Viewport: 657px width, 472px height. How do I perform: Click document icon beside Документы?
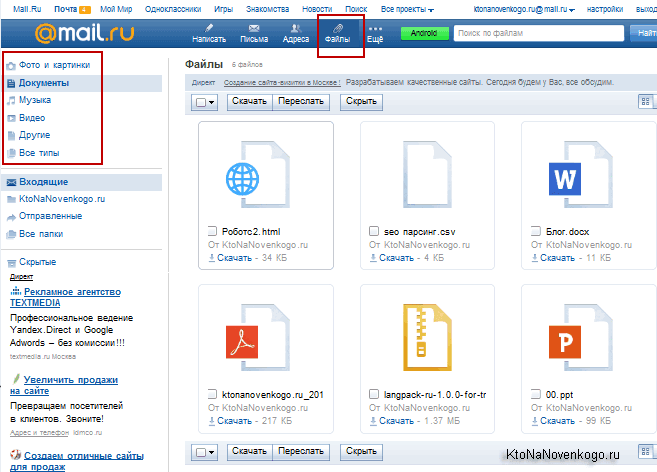coord(11,83)
